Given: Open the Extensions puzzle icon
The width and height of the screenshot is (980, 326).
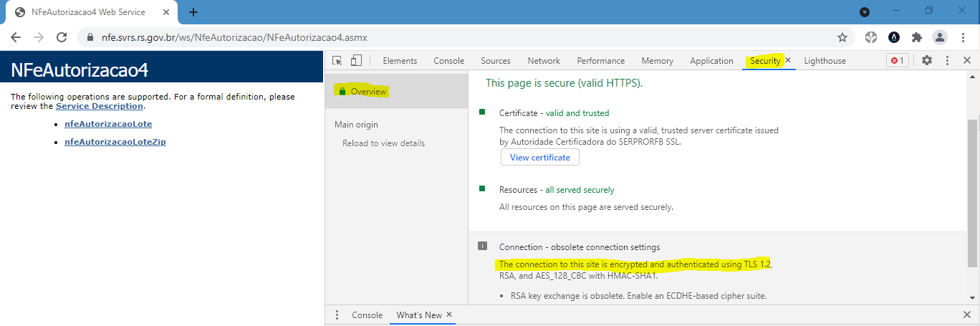Looking at the screenshot, I should [x=916, y=37].
